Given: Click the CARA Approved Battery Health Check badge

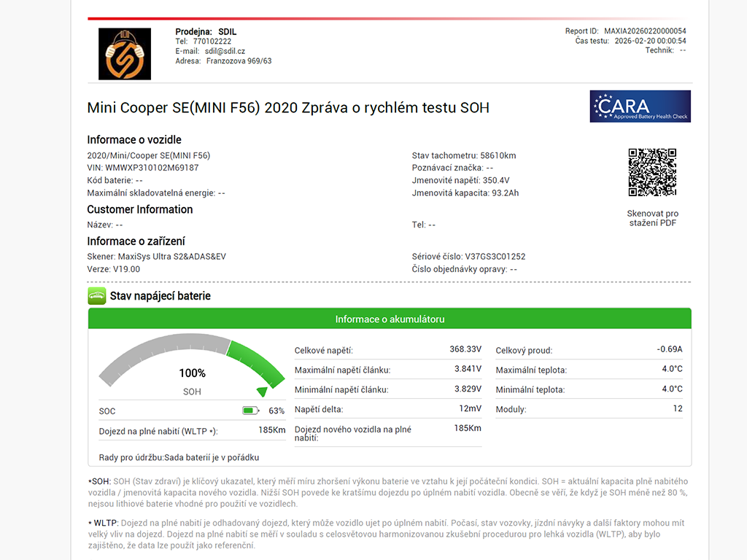Looking at the screenshot, I should point(640,106).
